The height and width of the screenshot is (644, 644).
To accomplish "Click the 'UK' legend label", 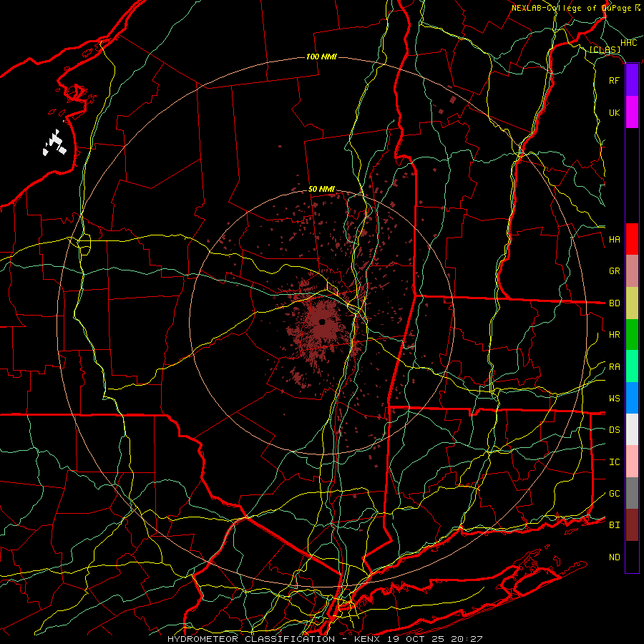I will tap(614, 112).
